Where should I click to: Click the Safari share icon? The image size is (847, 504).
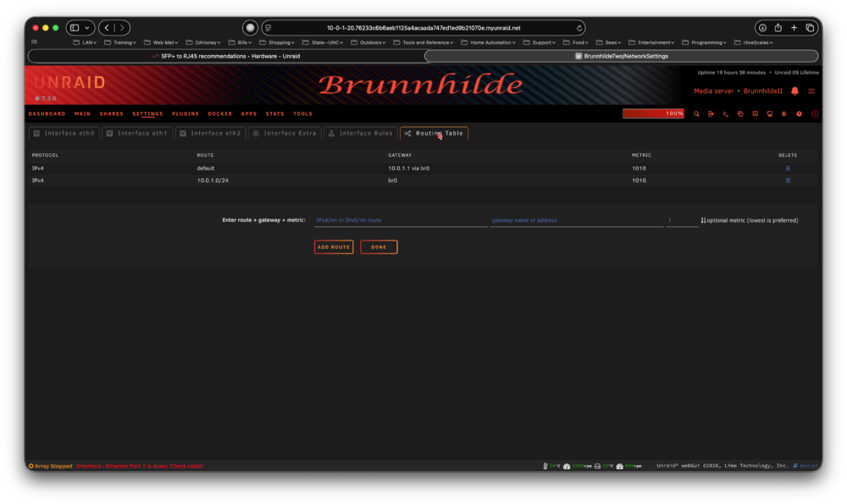point(778,28)
